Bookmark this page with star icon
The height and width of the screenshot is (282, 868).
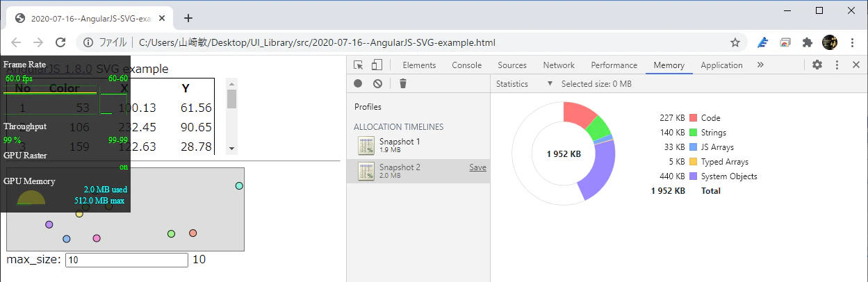click(735, 42)
